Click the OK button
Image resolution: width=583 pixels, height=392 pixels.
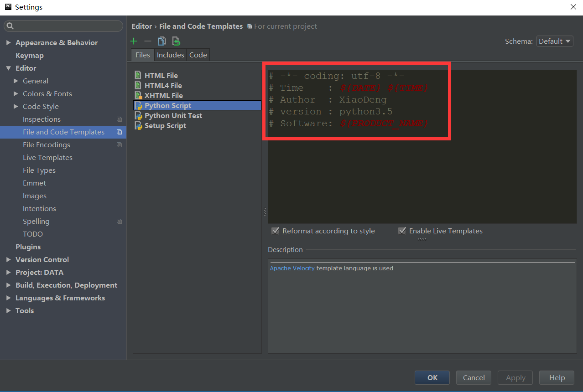tap(432, 377)
